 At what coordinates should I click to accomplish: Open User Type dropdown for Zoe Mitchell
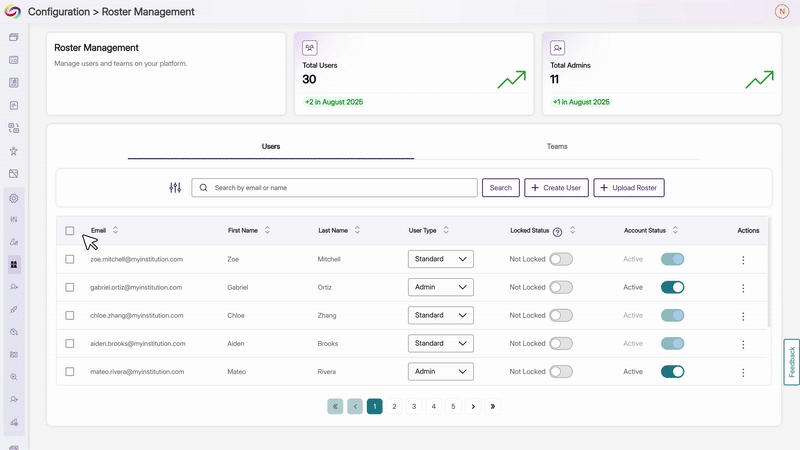click(441, 259)
